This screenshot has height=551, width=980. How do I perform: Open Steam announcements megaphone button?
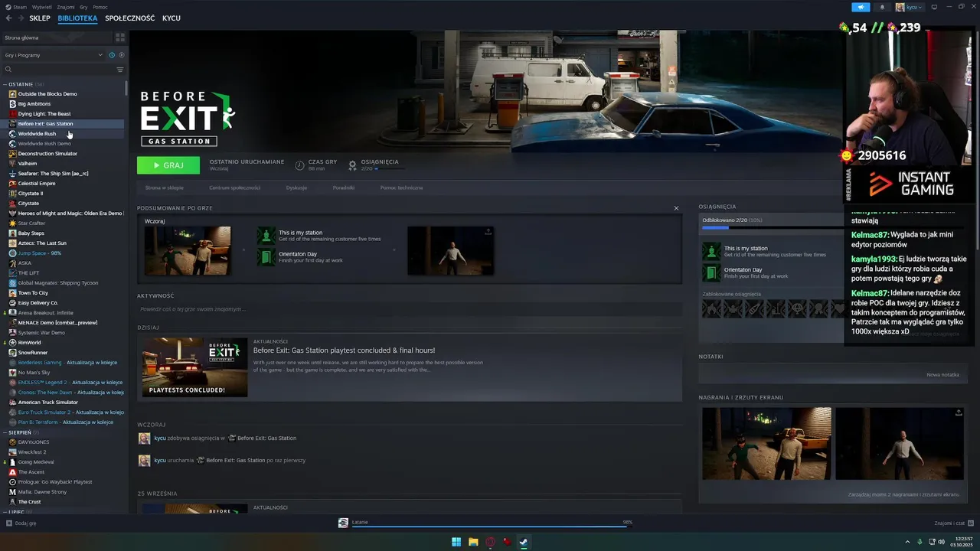861,7
